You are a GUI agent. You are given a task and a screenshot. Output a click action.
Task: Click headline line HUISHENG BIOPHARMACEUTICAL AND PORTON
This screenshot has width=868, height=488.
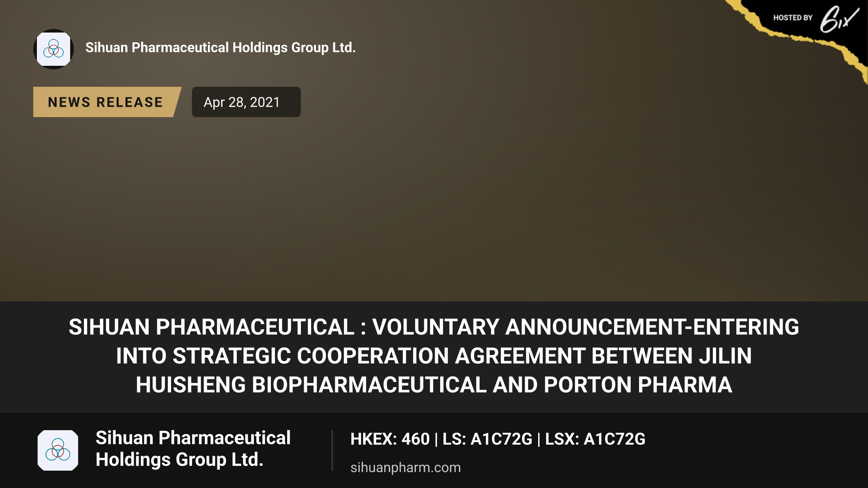click(x=434, y=385)
